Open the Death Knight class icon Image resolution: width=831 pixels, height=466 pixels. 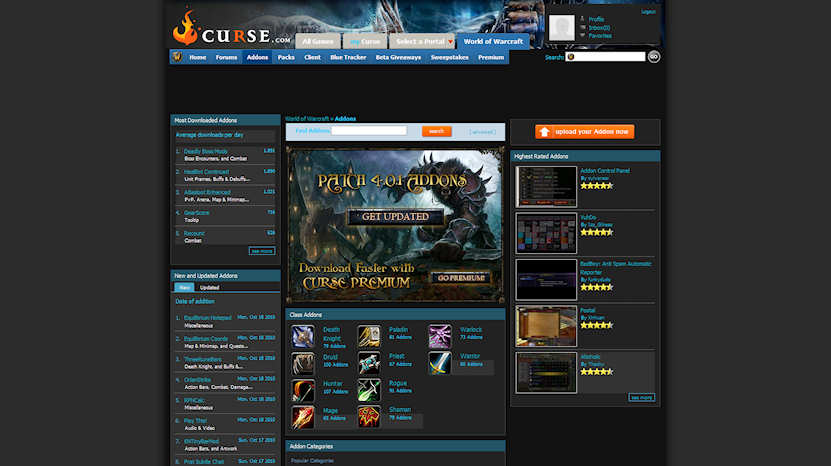click(303, 337)
